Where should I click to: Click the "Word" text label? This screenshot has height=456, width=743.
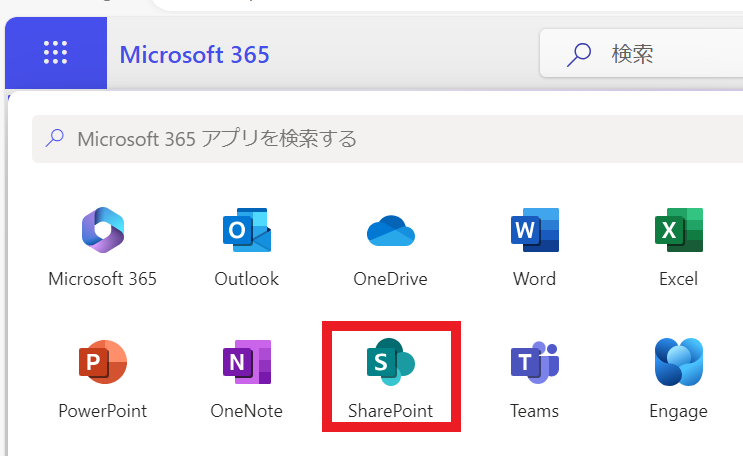535,279
